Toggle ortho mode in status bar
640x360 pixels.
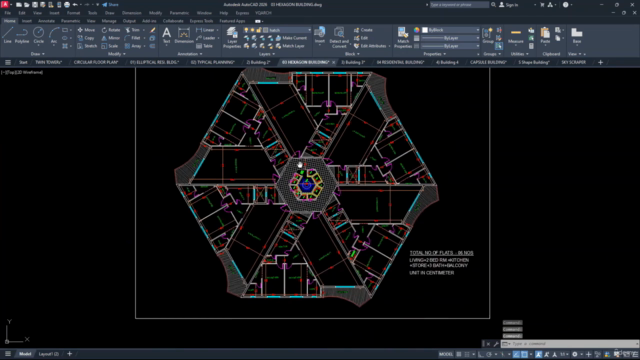click(x=480, y=354)
